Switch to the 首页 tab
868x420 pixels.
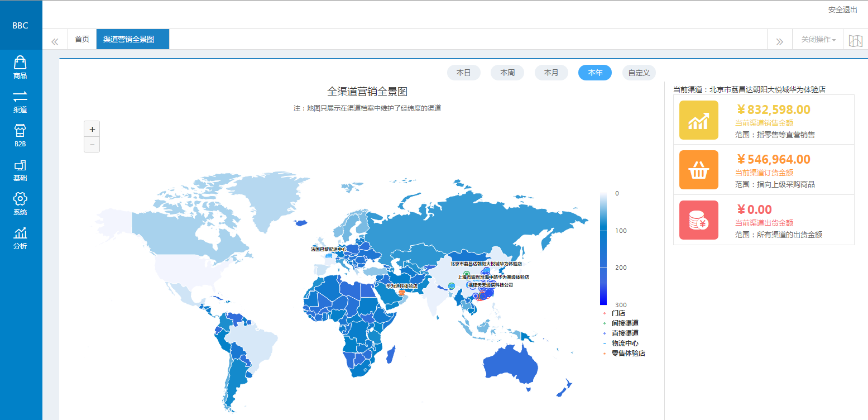82,39
